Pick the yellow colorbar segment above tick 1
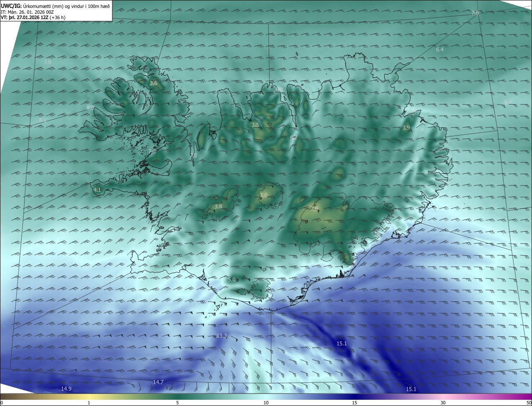The image size is (532, 406). tap(89, 396)
